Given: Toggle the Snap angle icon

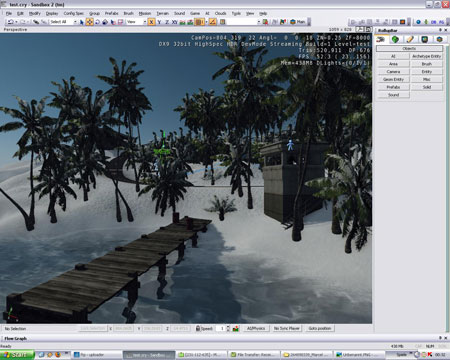Looking at the screenshot, I should tap(213, 22).
